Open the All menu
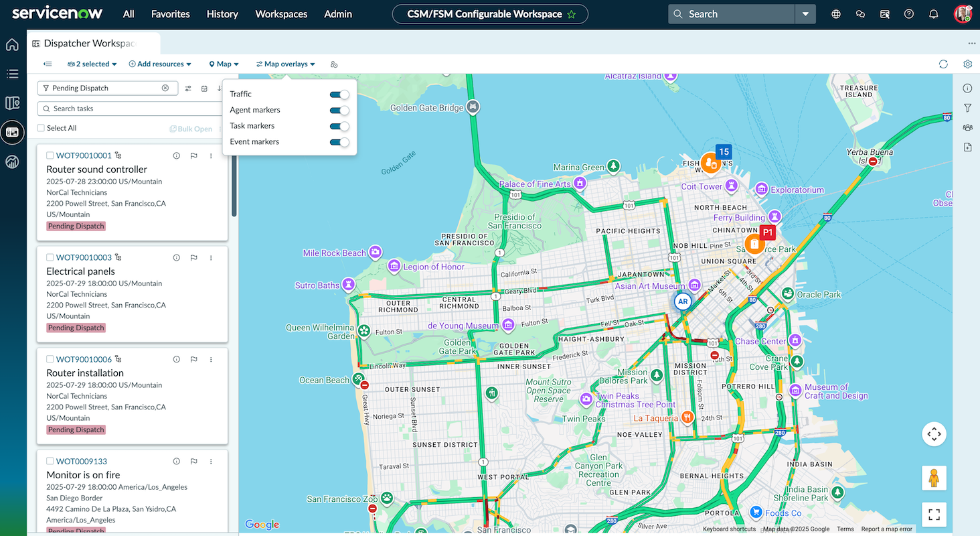 129,14
